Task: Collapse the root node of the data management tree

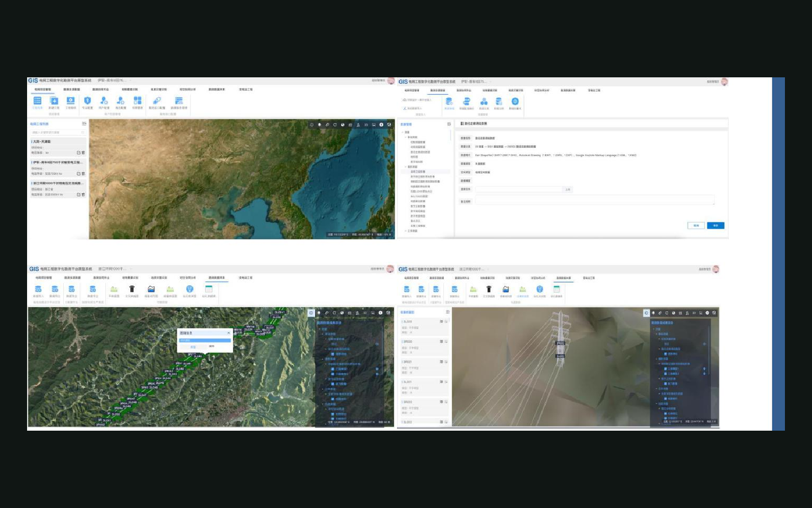Action: tap(403, 132)
